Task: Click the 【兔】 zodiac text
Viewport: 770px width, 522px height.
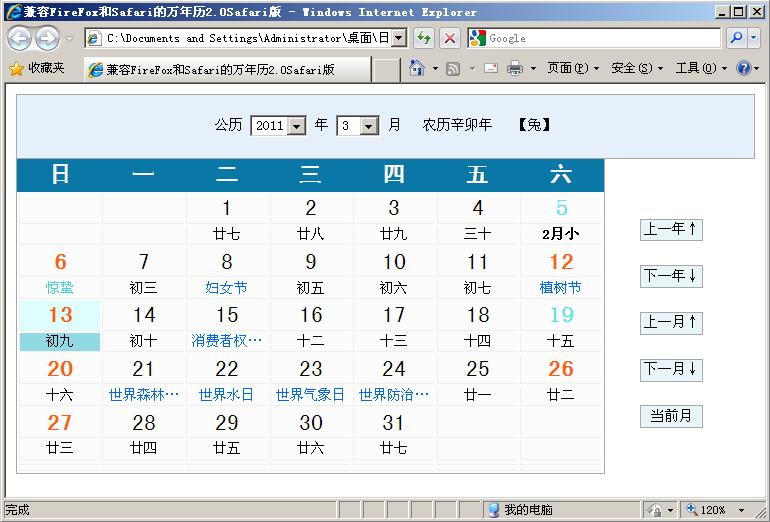Action: [x=534, y=125]
